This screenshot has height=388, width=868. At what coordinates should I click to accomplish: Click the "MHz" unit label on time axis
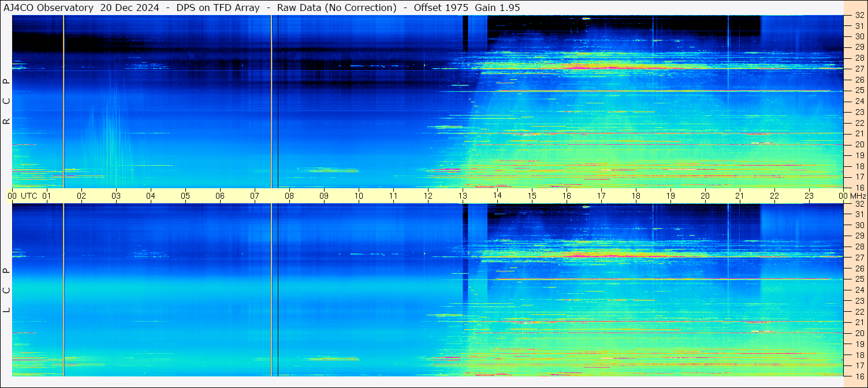point(857,196)
